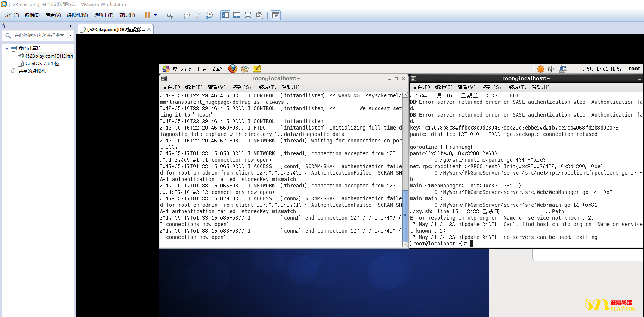Viewport: 644px width, 317px height.
Task: Revert the VM to its previous snapshot
Action: 198,15
